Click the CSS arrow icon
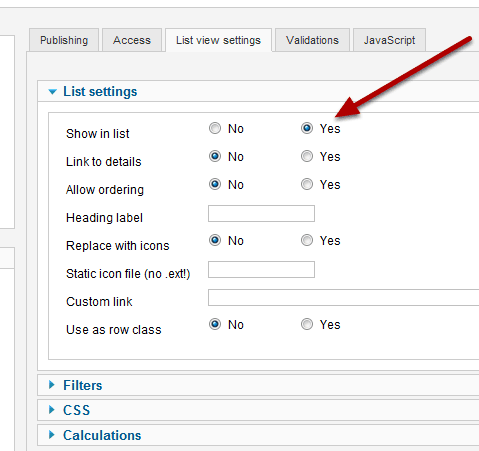This screenshot has height=451, width=479. (x=52, y=410)
